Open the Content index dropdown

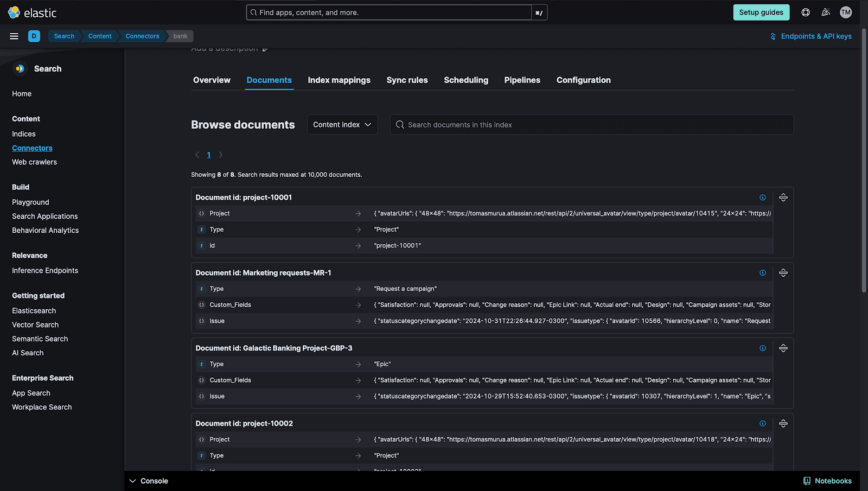342,124
